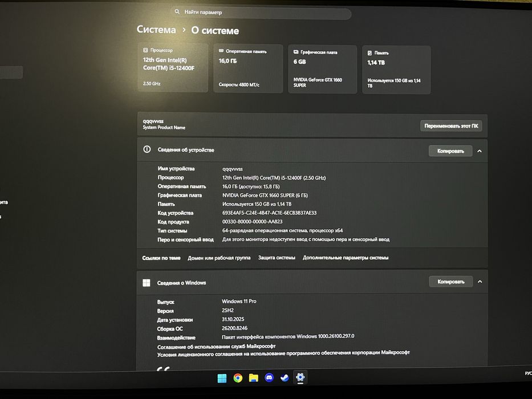Click the Ссылки по теме label
Image resolution: width=532 pixels, height=399 pixels.
click(x=161, y=258)
